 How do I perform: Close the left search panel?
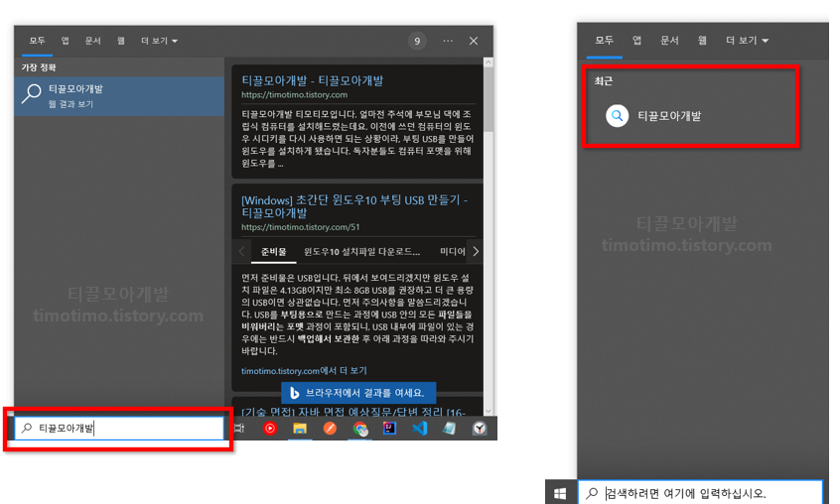click(474, 42)
